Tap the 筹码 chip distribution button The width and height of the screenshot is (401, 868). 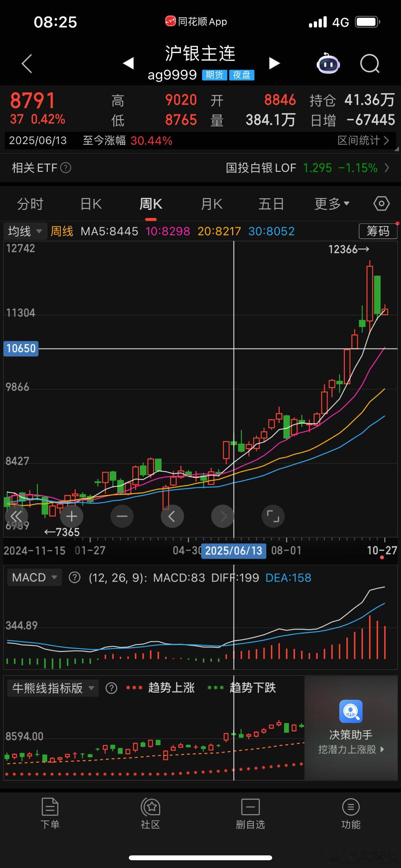pos(378,231)
